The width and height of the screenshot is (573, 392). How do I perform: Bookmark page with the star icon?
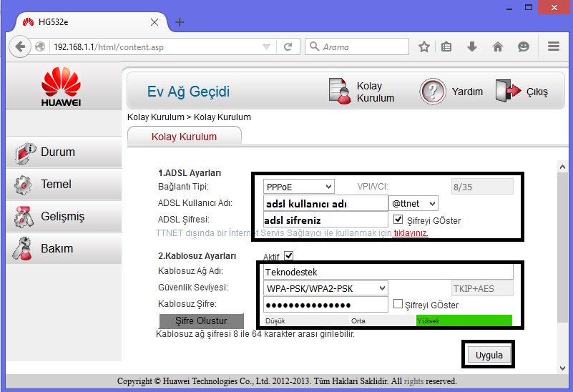(x=424, y=46)
